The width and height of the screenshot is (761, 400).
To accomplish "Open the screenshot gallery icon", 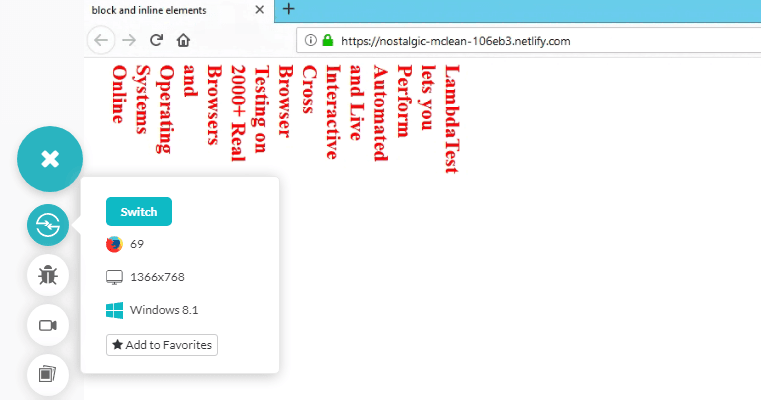I will click(48, 375).
